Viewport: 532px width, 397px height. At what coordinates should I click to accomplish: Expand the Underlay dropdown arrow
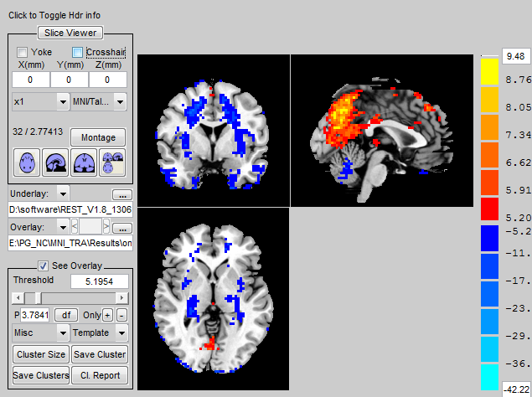click(x=63, y=194)
